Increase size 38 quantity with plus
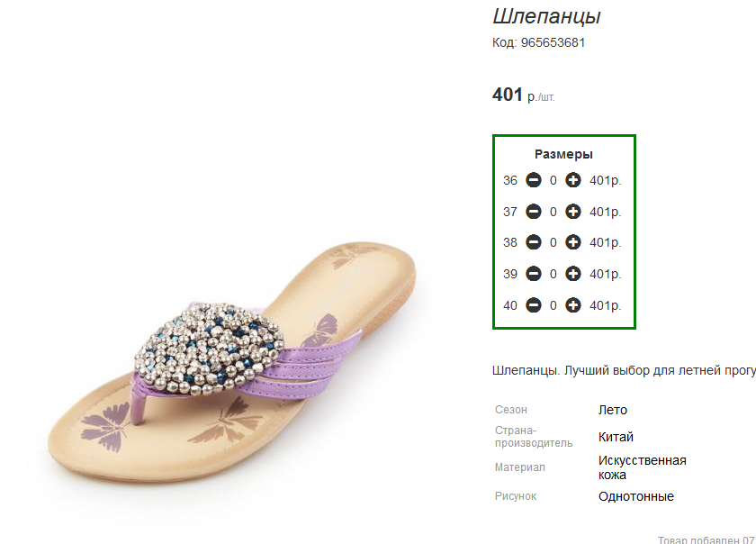 click(572, 242)
